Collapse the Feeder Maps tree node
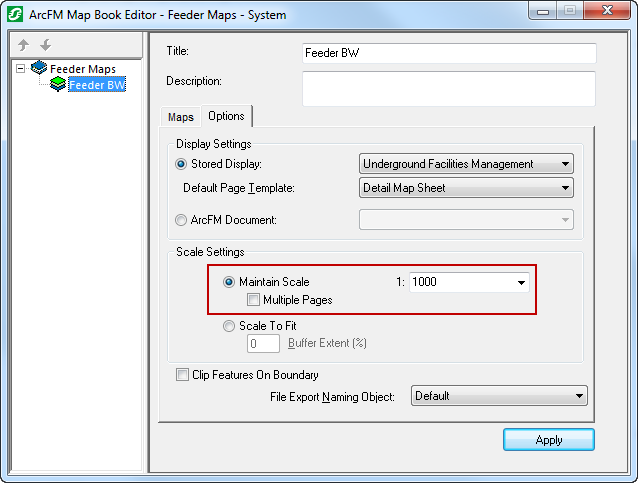Image resolution: width=638 pixels, height=483 pixels. (21, 69)
